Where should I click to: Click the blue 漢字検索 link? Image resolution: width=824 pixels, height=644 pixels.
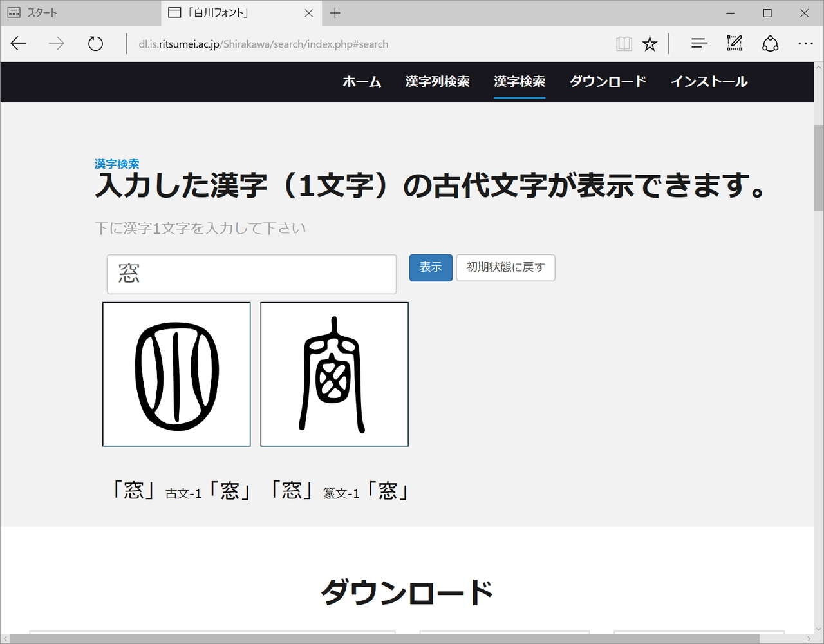[x=116, y=164]
